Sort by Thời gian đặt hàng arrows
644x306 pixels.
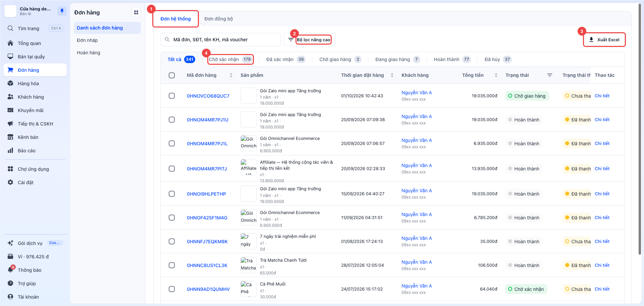tap(392, 75)
